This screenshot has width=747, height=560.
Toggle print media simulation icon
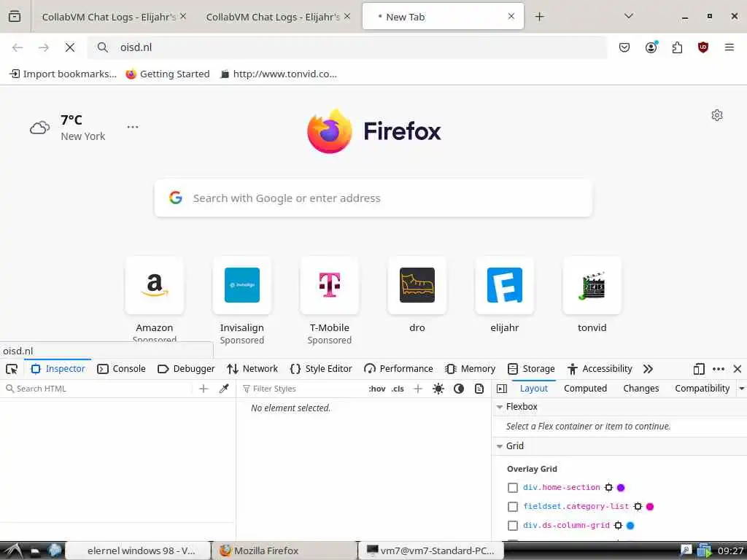pos(479,389)
